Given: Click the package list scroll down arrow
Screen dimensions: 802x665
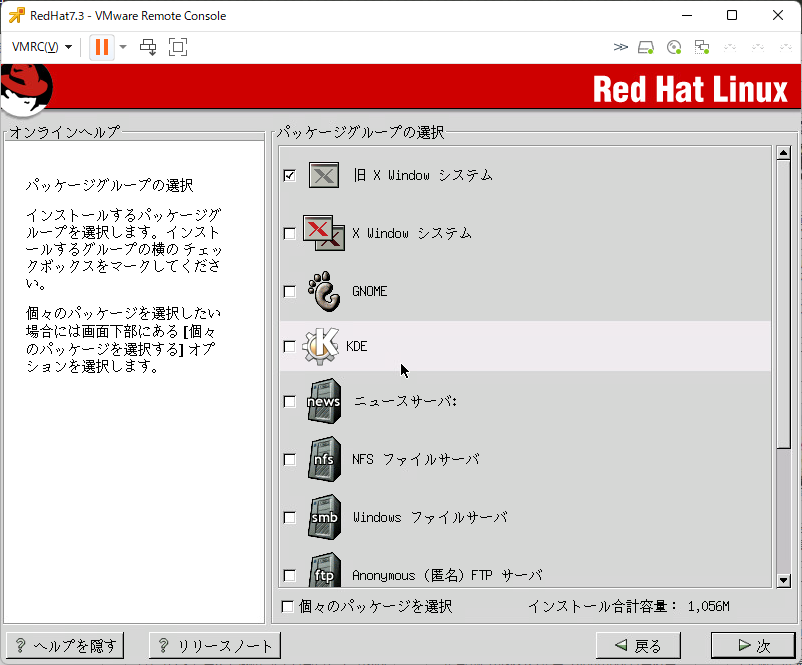Looking at the screenshot, I should pos(783,580).
